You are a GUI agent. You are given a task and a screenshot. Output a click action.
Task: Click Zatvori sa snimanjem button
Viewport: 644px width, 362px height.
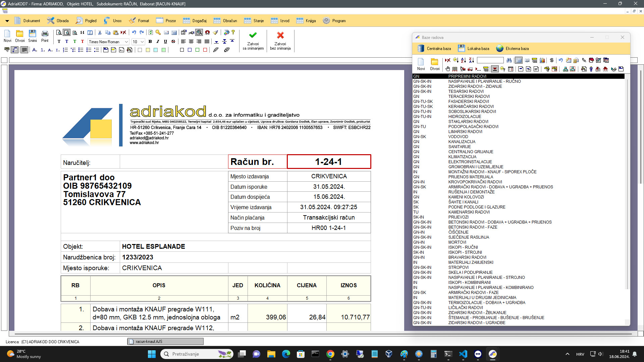[x=253, y=41]
